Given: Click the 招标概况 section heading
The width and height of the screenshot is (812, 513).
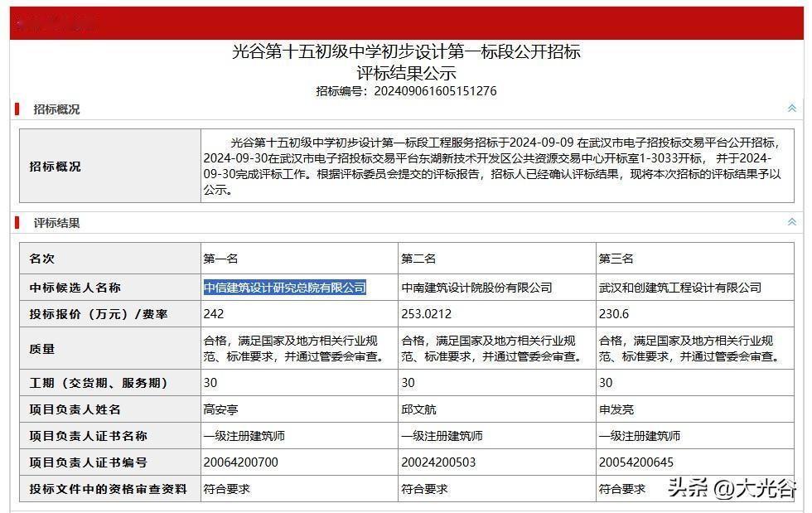Looking at the screenshot, I should pyautogui.click(x=56, y=109).
